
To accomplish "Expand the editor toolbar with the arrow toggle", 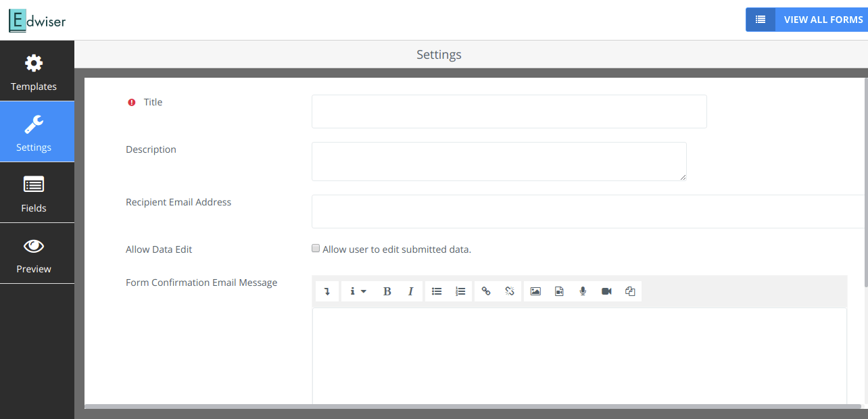I will (327, 291).
